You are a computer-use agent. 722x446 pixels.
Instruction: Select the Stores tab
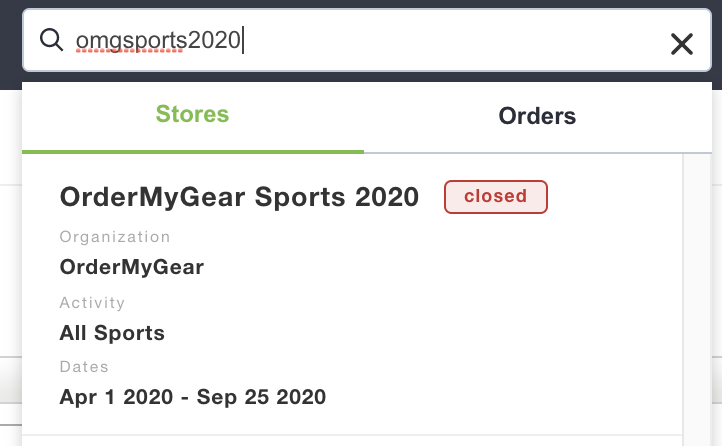point(192,114)
